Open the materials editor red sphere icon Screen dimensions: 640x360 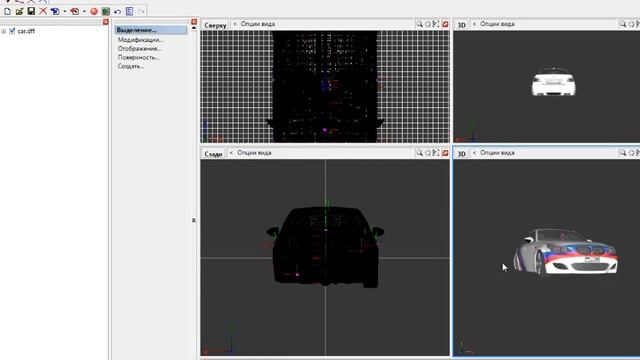pos(94,11)
